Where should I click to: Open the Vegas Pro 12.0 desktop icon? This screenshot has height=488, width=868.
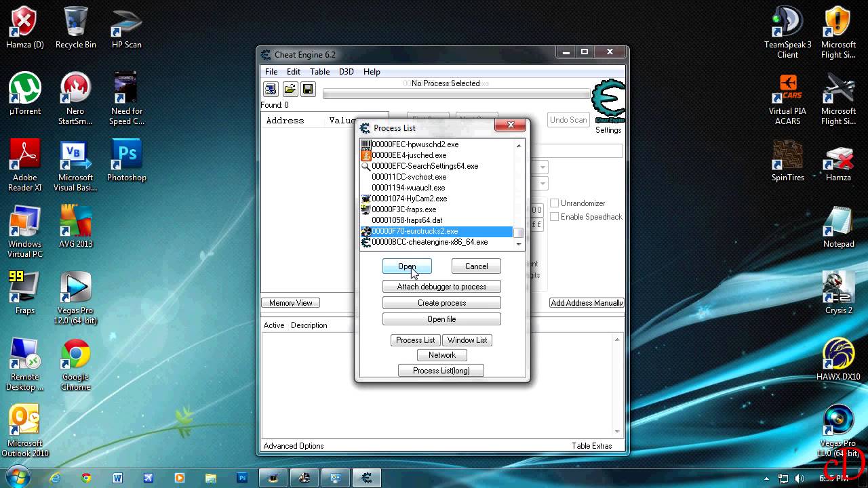pyautogui.click(x=76, y=298)
